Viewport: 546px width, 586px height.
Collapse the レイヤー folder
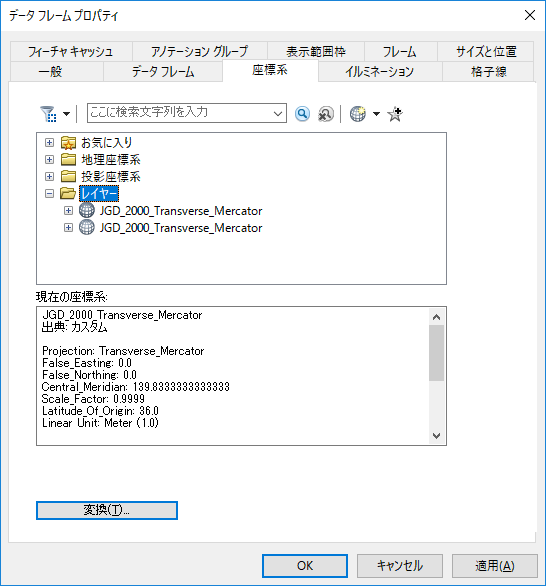click(x=49, y=193)
